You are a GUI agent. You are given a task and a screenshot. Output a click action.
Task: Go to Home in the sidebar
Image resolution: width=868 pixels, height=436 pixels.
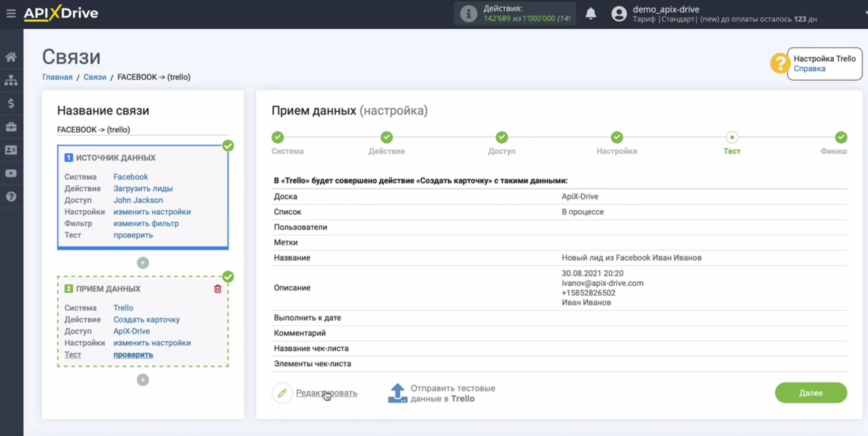pos(11,57)
